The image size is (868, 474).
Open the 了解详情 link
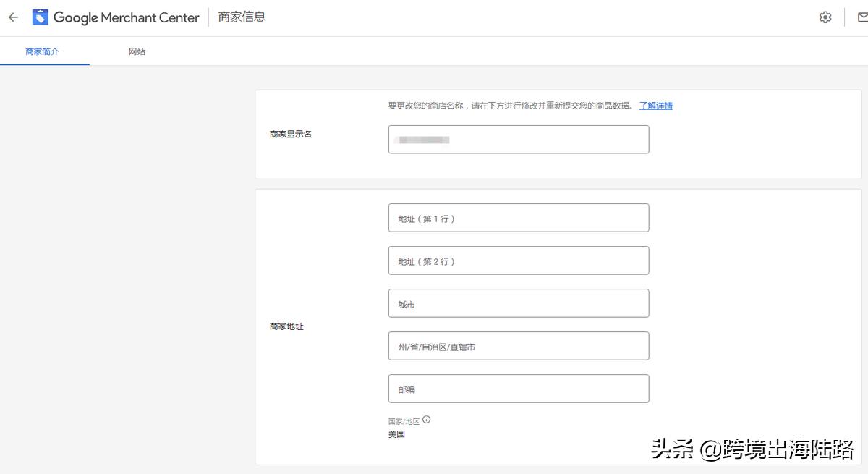point(655,106)
